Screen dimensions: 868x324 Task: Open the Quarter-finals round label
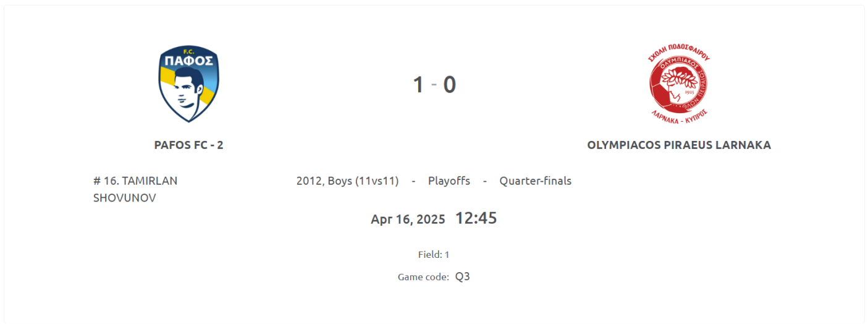(x=535, y=181)
